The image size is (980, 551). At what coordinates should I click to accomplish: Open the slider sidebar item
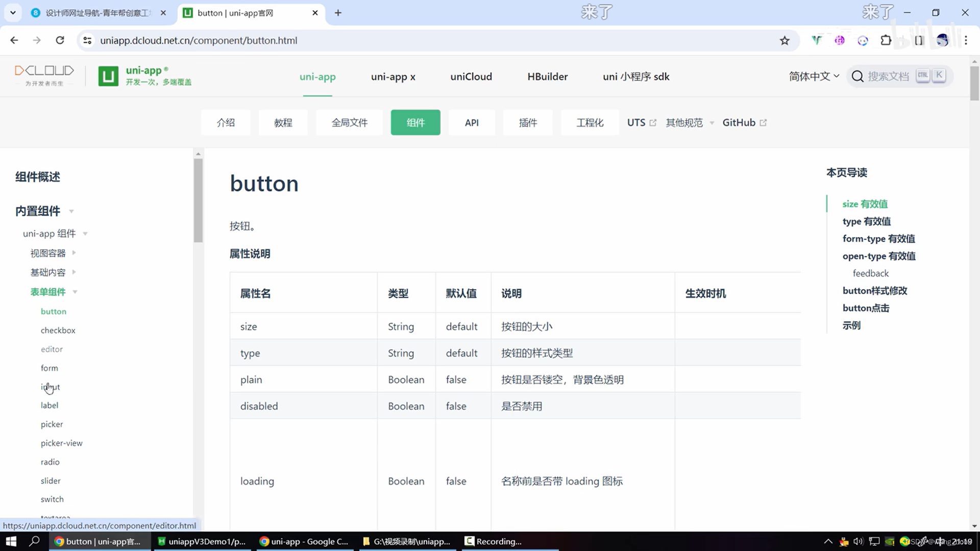pos(51,481)
